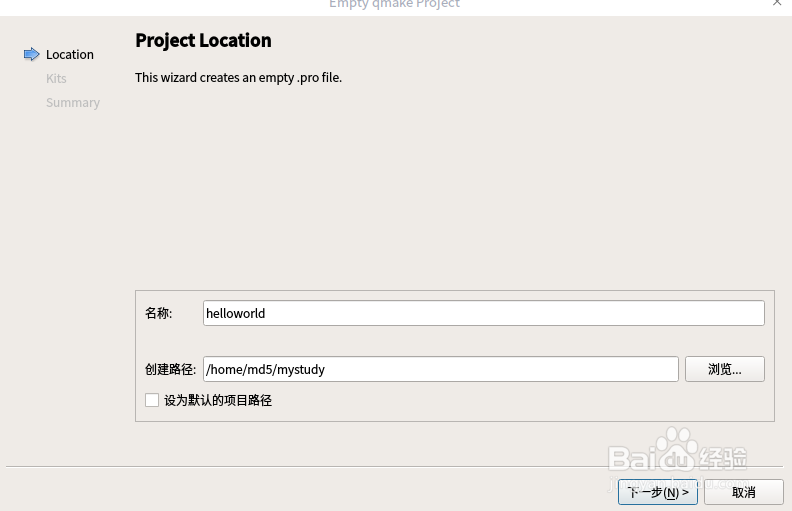792x511 pixels.
Task: Click the blue arrow icon beside Location
Action: [32, 54]
